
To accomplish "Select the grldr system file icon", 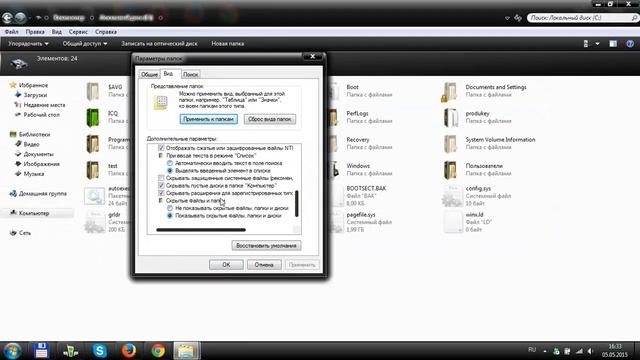I will 94,222.
